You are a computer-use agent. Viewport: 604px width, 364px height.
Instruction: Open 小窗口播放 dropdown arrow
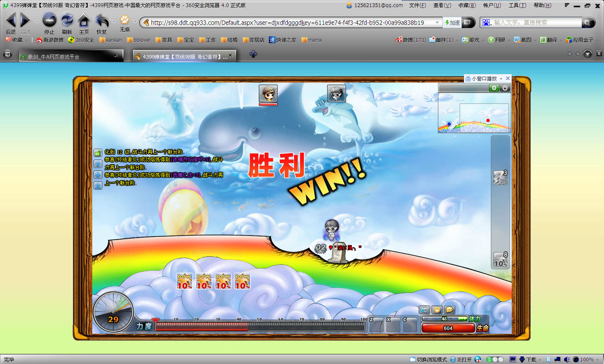(x=501, y=79)
